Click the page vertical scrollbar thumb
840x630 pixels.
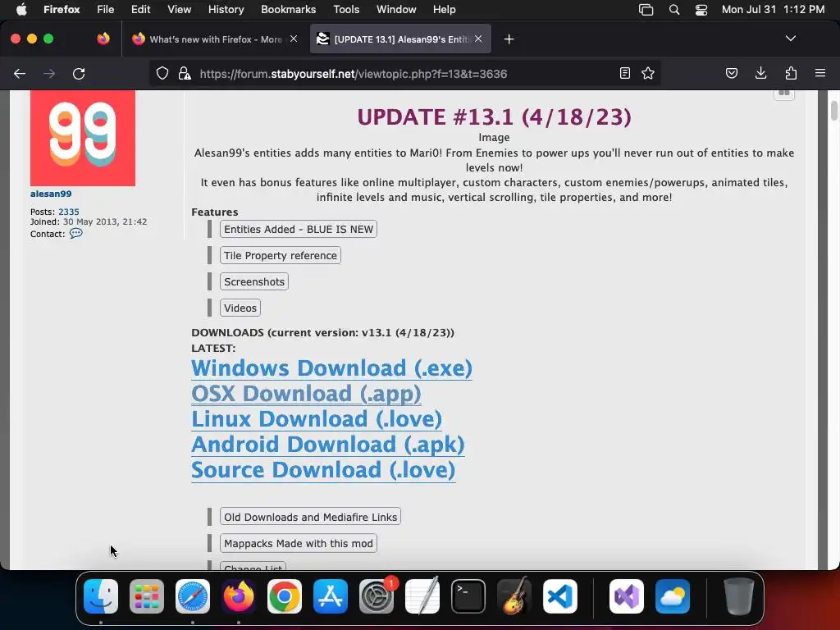(x=833, y=111)
